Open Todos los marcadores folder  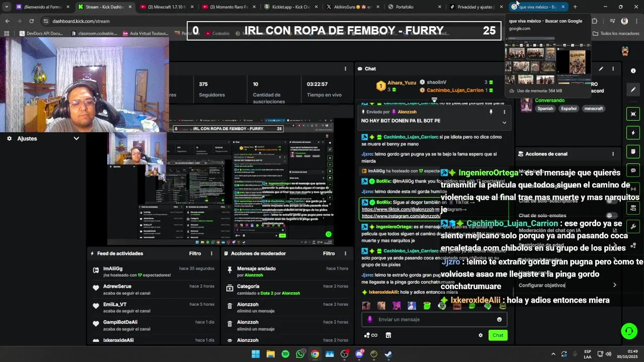[616, 34]
